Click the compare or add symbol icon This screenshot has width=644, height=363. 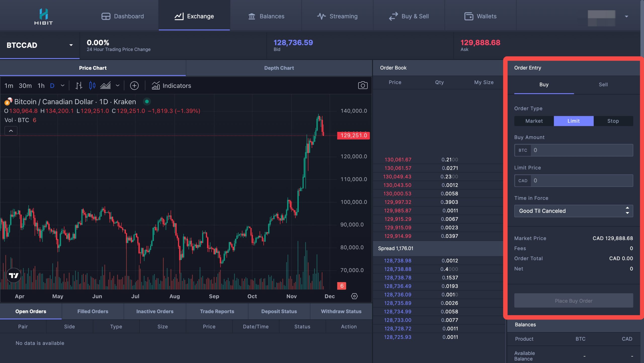click(134, 86)
